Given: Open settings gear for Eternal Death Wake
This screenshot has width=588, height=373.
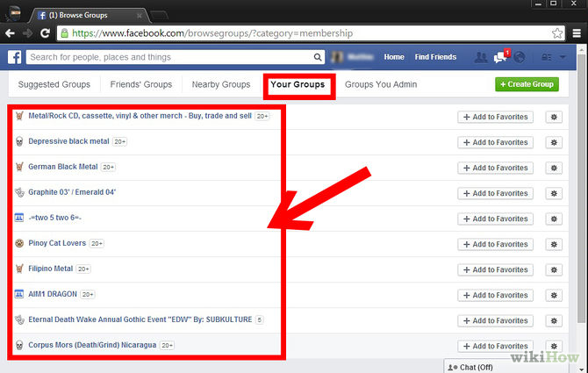Looking at the screenshot, I should pos(554,321).
